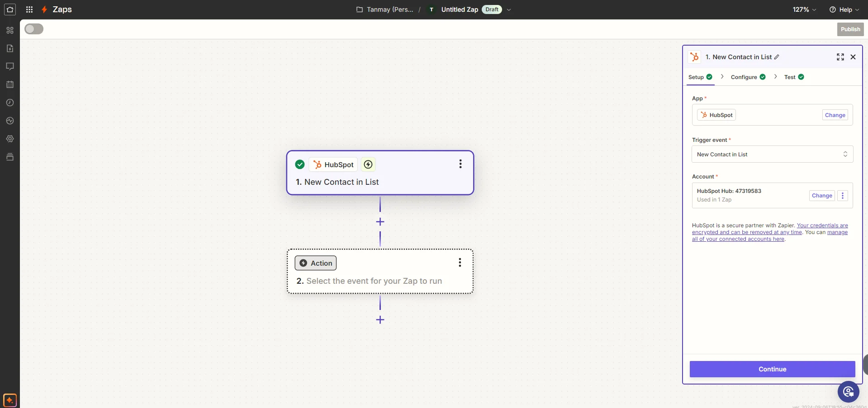Click Continue at the panel bottom
Viewport: 868px width, 408px height.
[772, 369]
